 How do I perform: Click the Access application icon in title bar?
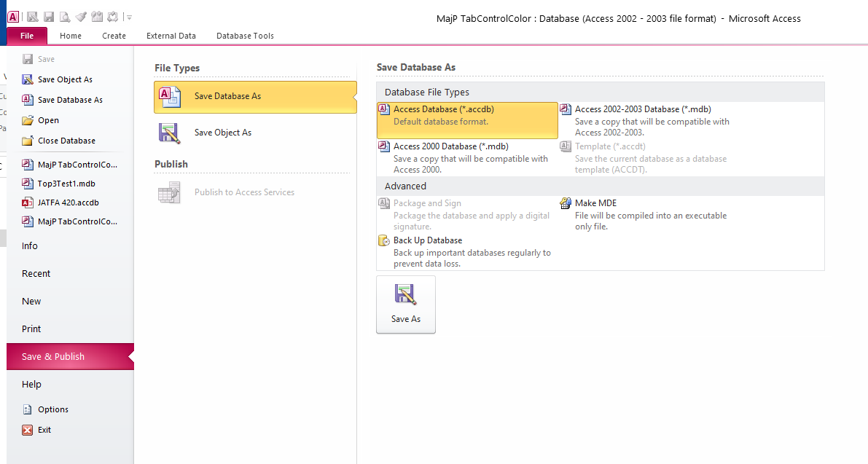pyautogui.click(x=12, y=17)
